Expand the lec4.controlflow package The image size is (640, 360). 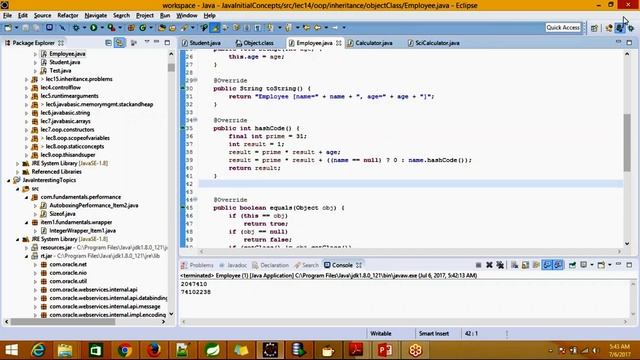pos(27,87)
